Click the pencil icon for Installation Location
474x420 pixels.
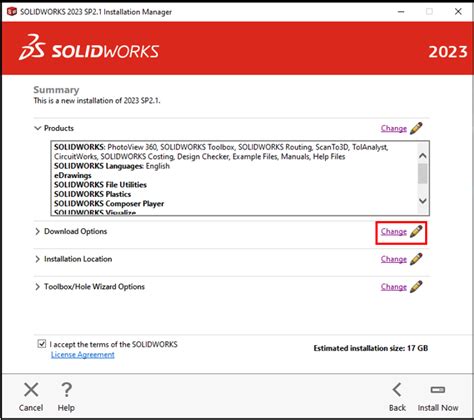click(x=416, y=259)
